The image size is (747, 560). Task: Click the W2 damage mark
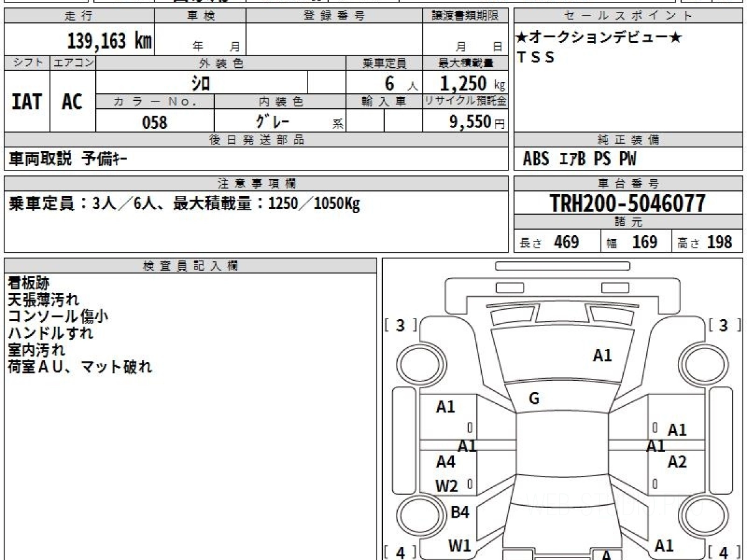[x=446, y=486]
